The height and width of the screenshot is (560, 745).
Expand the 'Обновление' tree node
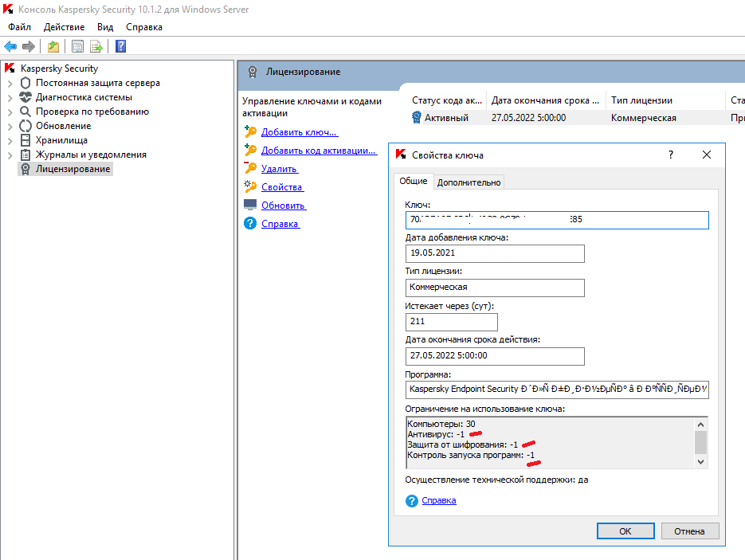(10, 127)
